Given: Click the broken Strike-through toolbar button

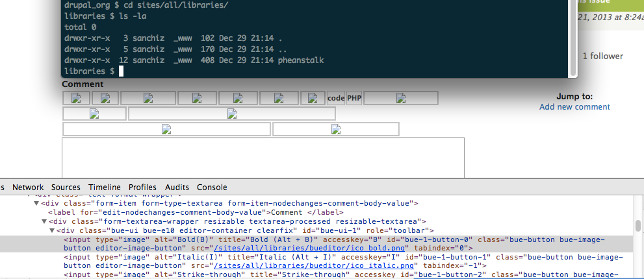Looking at the screenshot, I should tap(148, 98).
